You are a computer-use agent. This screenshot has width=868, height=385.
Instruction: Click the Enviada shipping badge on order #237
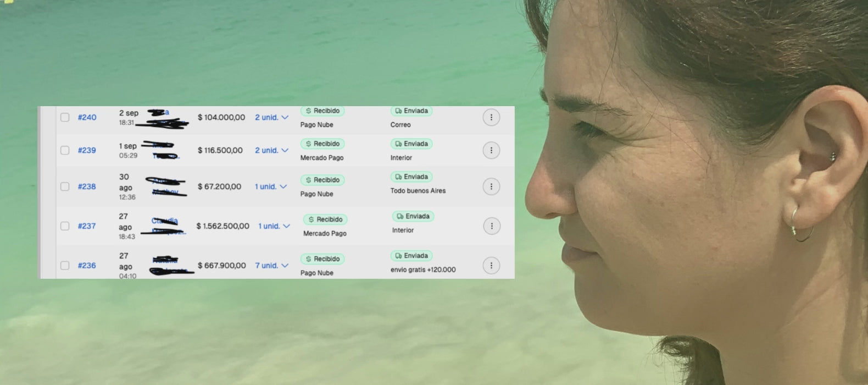(413, 216)
